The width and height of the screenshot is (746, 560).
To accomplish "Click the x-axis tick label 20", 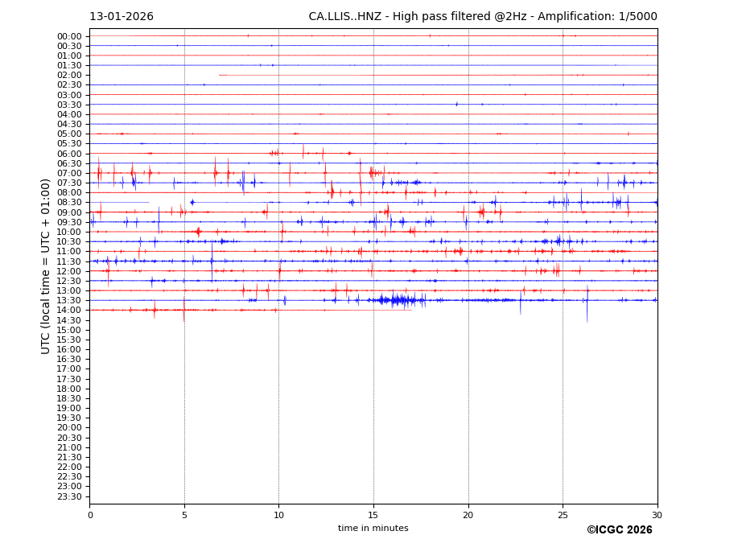I will pos(468,515).
